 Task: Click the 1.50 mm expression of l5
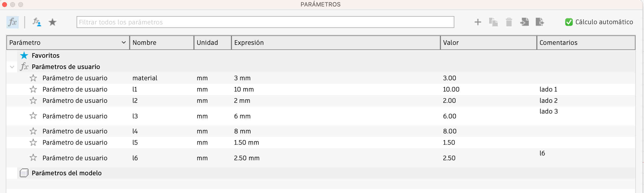[x=246, y=143]
